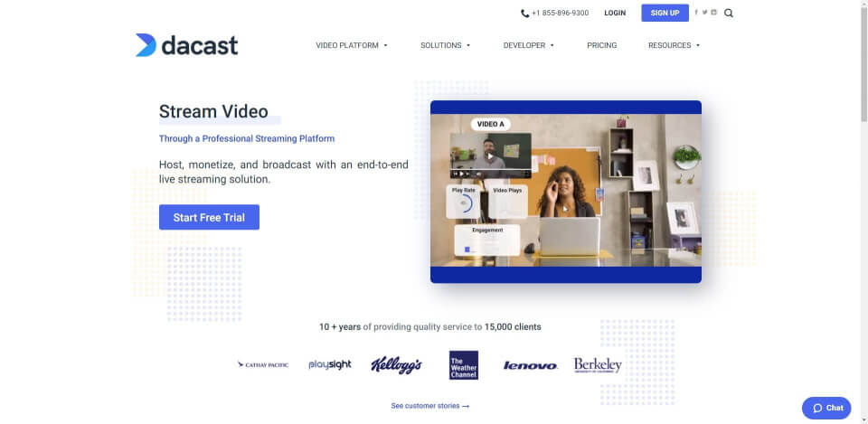868x424 pixels.
Task: Click the Play Rate card in the promo video
Action: coord(464,202)
